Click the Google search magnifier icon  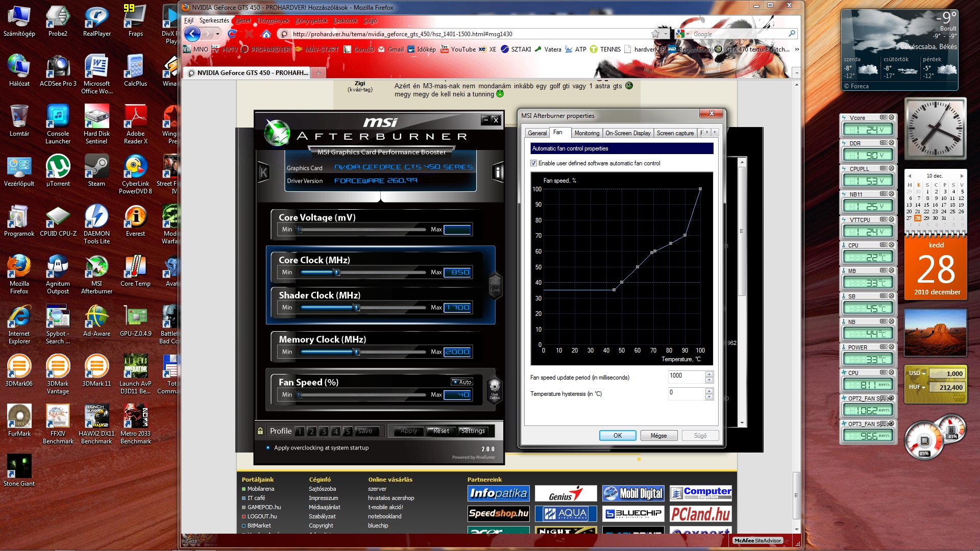click(x=792, y=34)
